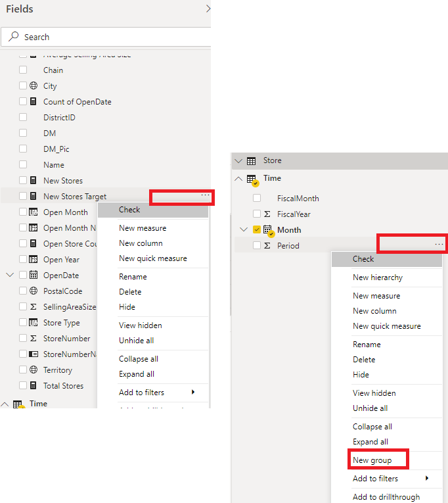Choose View hidden in left context menu

point(141,325)
